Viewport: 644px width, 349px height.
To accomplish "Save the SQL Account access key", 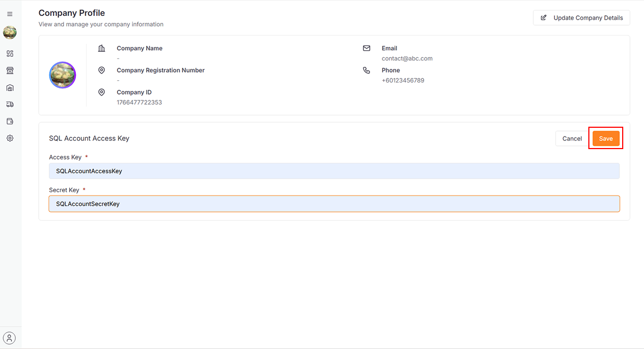I will [606, 139].
